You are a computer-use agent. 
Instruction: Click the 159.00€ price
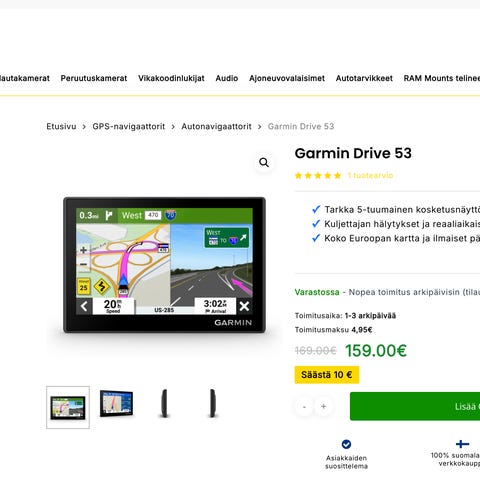pyautogui.click(x=376, y=351)
